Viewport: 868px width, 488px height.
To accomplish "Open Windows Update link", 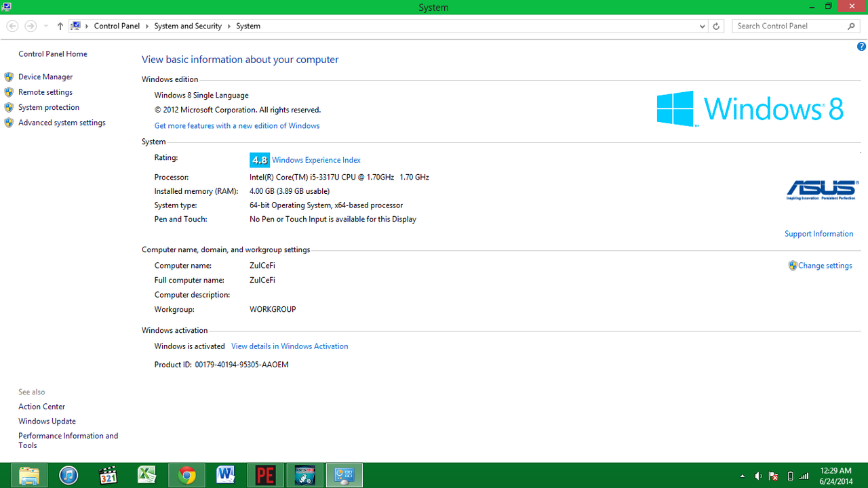I will (47, 421).
